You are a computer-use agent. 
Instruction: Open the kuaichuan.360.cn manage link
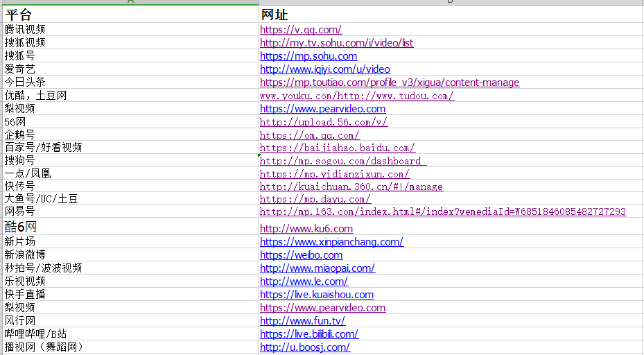(351, 187)
